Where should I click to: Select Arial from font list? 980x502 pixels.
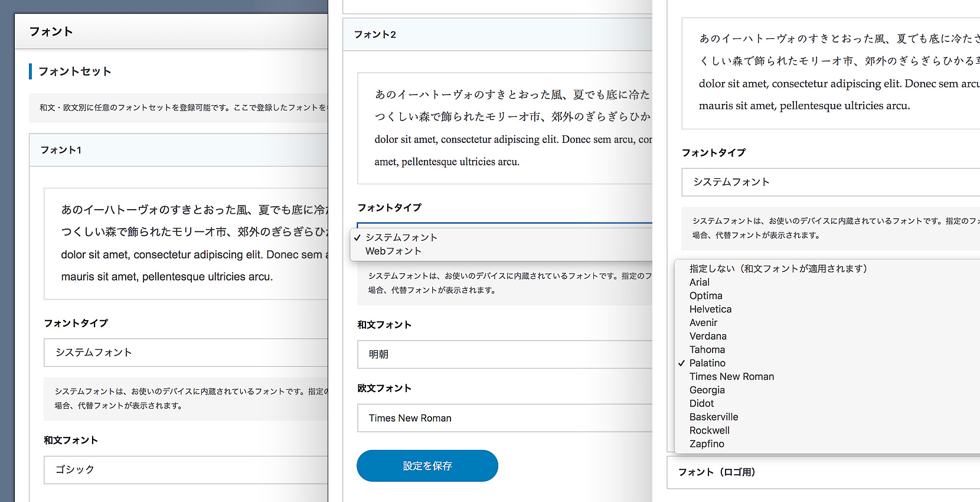click(x=700, y=282)
